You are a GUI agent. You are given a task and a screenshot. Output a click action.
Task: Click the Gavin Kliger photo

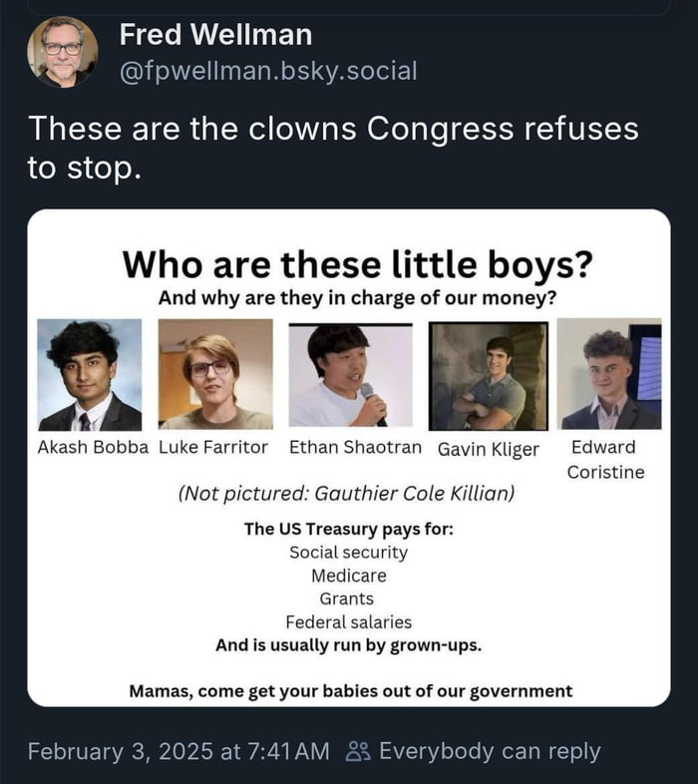click(x=489, y=376)
